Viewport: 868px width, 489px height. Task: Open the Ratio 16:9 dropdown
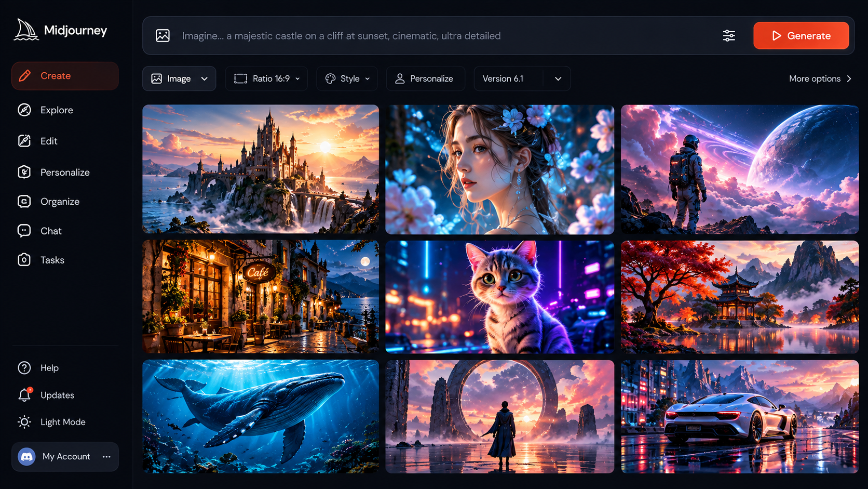pos(266,78)
